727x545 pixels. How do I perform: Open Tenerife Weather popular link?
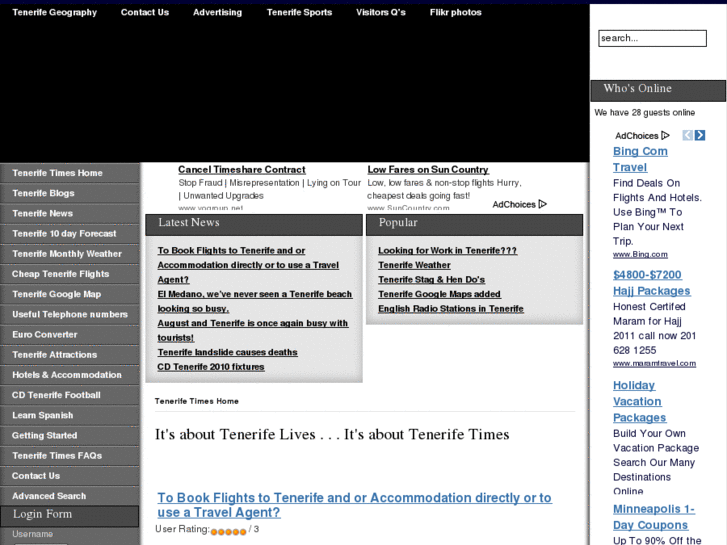tap(414, 265)
